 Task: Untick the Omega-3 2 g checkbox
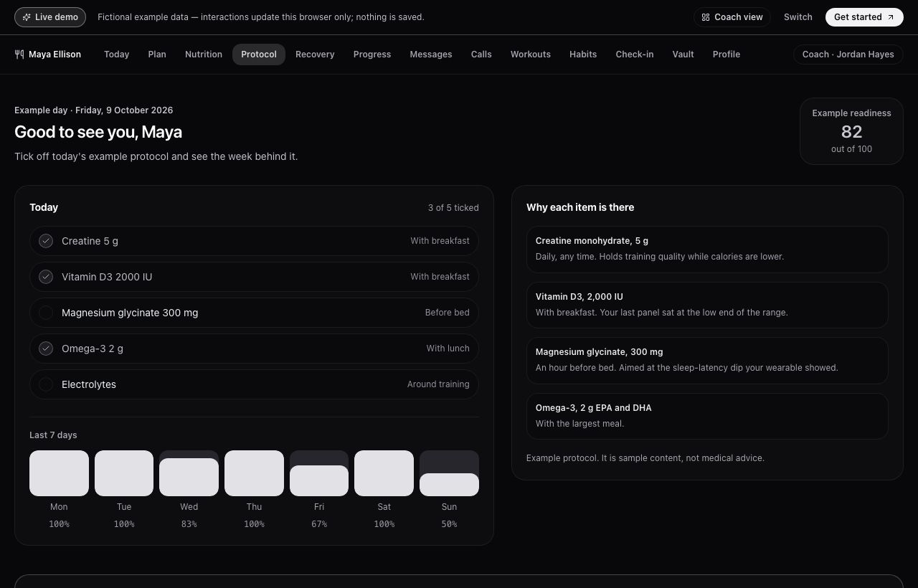[x=46, y=348]
